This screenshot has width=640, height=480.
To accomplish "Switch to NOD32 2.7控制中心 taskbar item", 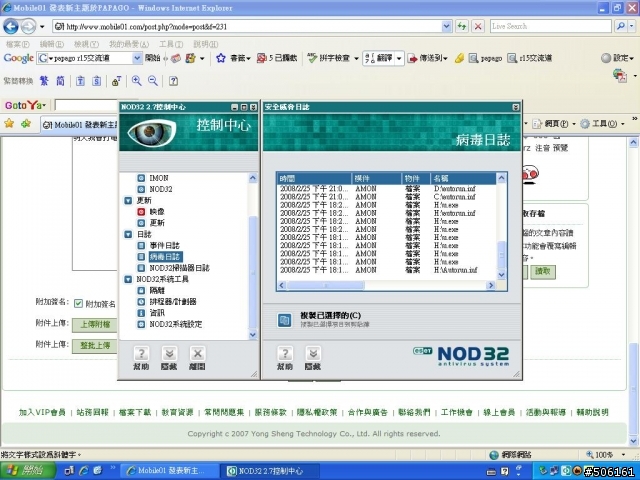I will point(269,471).
